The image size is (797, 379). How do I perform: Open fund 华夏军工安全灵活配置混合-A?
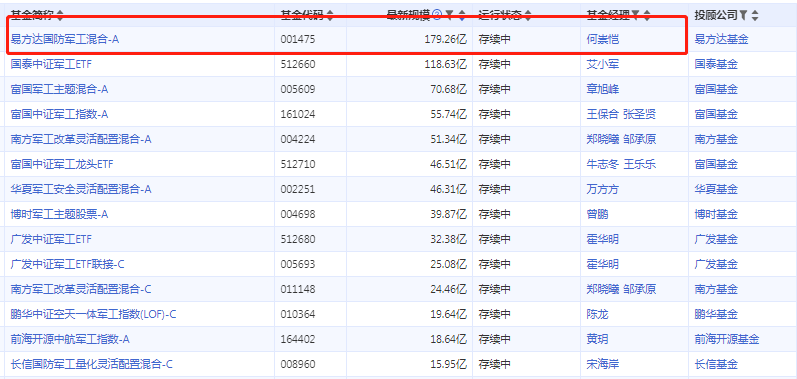[x=81, y=189]
